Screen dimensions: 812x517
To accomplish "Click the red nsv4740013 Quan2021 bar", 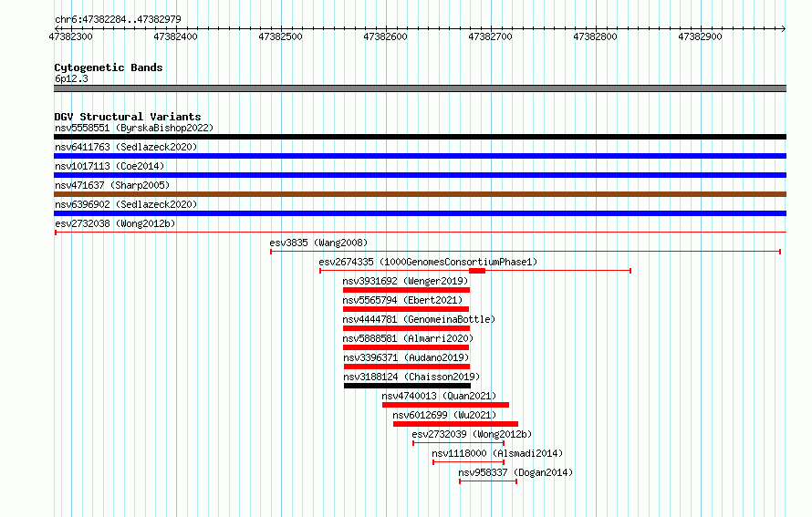I will click(446, 405).
